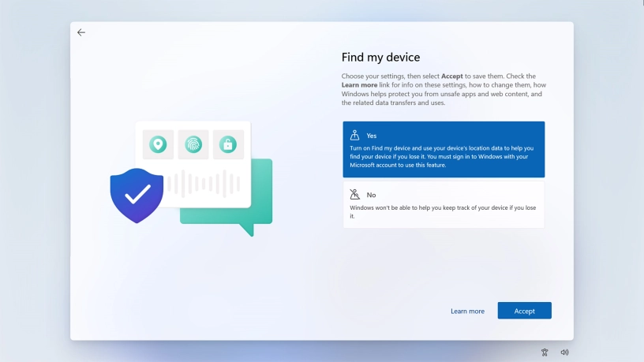Choose the No option tile
The image size is (644, 362).
click(x=444, y=205)
